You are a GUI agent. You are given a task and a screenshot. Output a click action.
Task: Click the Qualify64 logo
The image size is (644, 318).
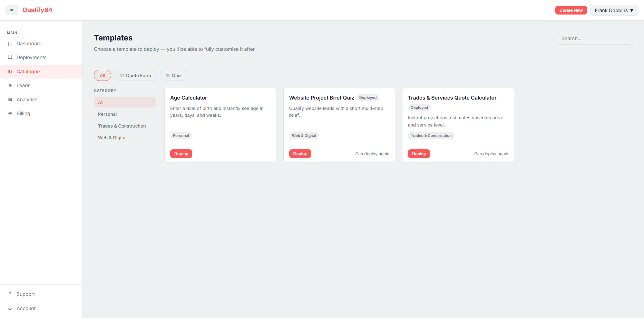pos(37,10)
